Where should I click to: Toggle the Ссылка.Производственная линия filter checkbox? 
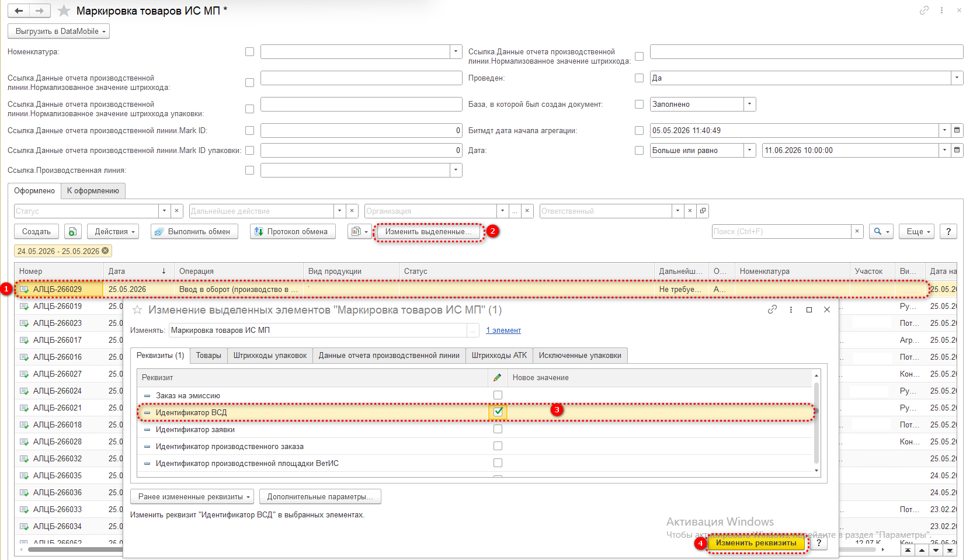point(249,171)
